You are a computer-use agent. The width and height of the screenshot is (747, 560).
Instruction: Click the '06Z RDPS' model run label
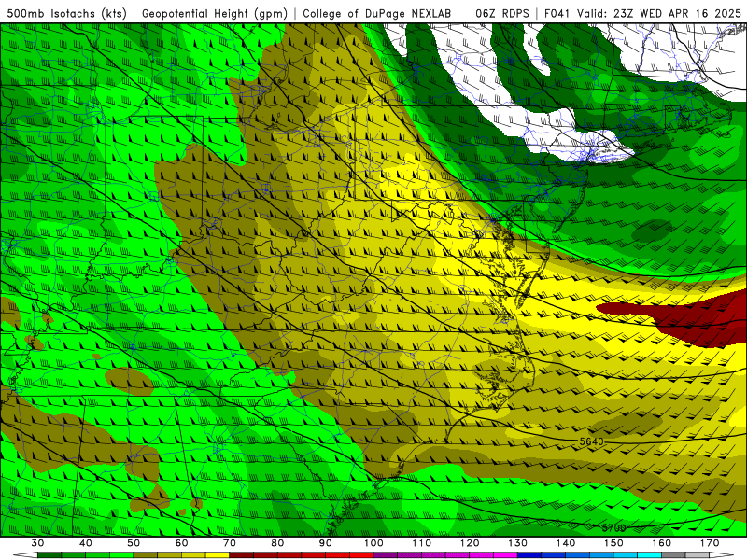(502, 14)
